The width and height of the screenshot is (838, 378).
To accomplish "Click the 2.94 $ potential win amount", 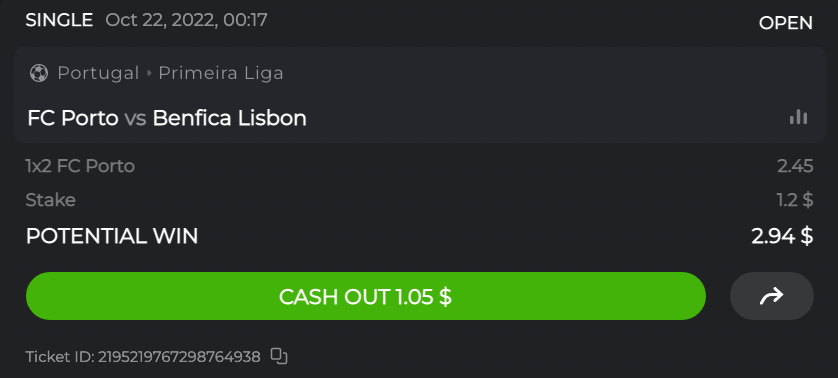I will coord(782,236).
